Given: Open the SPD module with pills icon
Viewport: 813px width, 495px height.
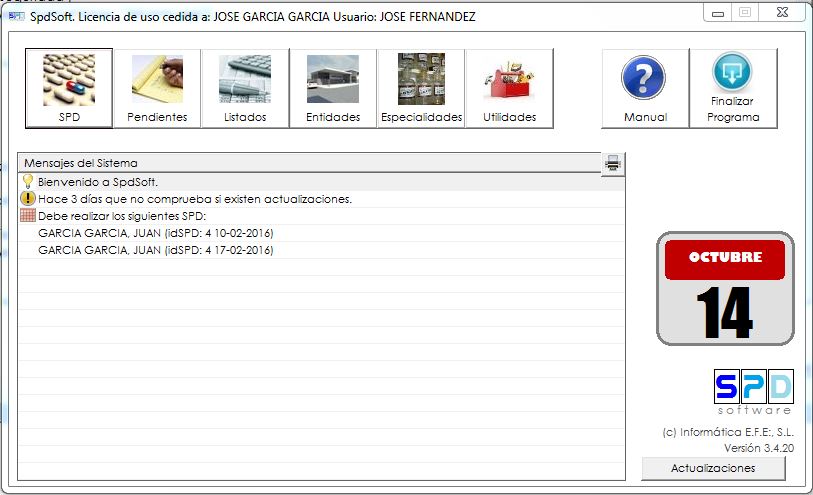Looking at the screenshot, I should (x=69, y=89).
